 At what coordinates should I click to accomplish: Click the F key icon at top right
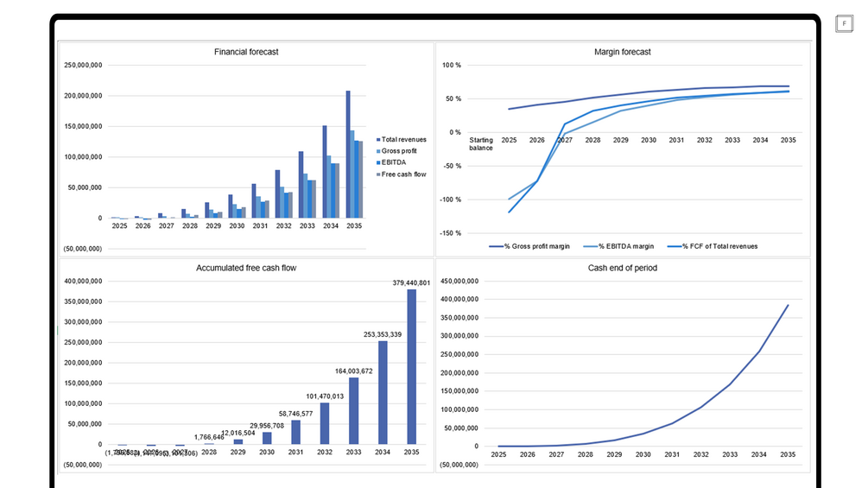click(844, 24)
